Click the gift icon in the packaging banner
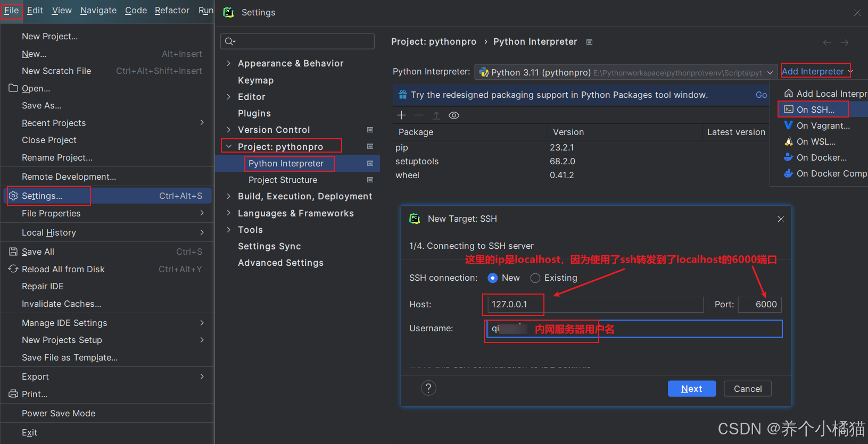This screenshot has height=444, width=868. [402, 95]
